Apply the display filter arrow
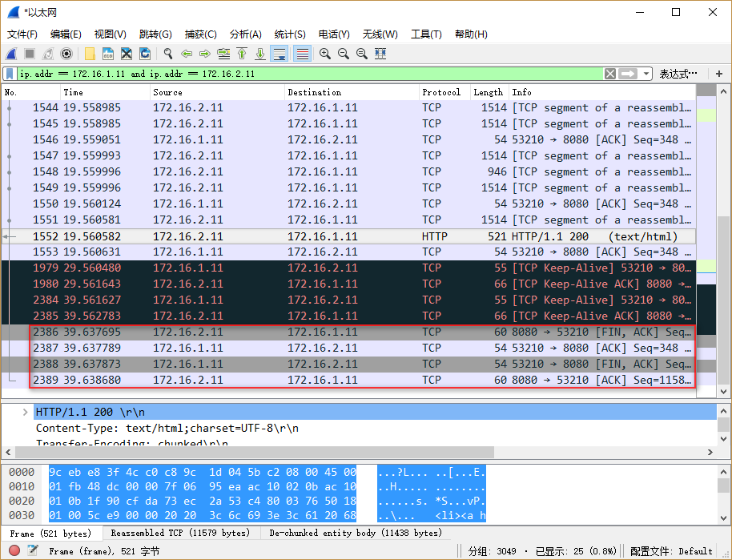Screen dimensions: 732x560 coord(628,74)
